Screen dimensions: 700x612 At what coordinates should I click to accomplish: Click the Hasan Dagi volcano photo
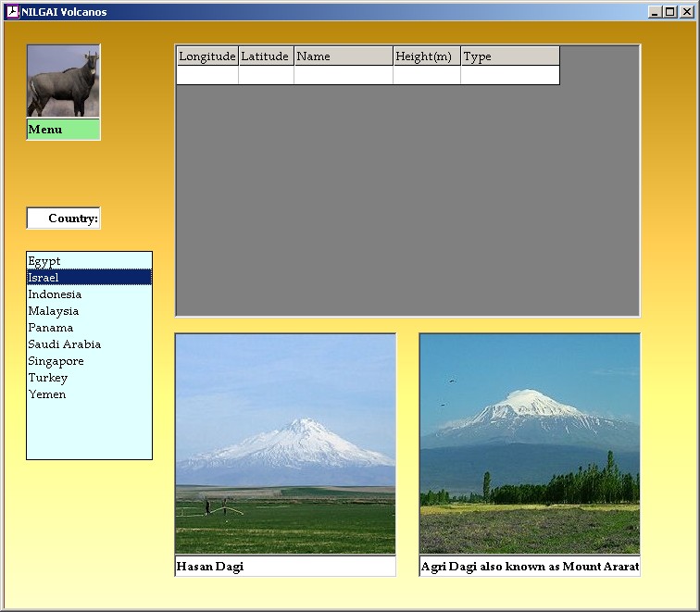click(285, 443)
